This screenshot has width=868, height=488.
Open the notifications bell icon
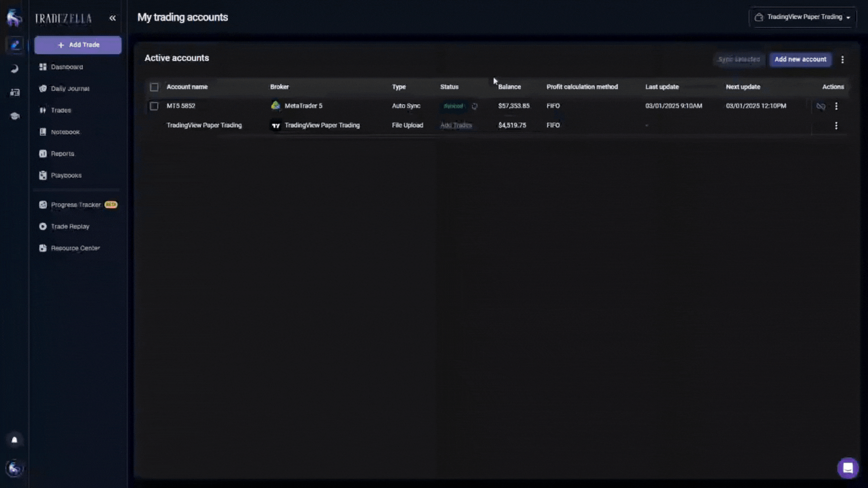[x=14, y=440]
